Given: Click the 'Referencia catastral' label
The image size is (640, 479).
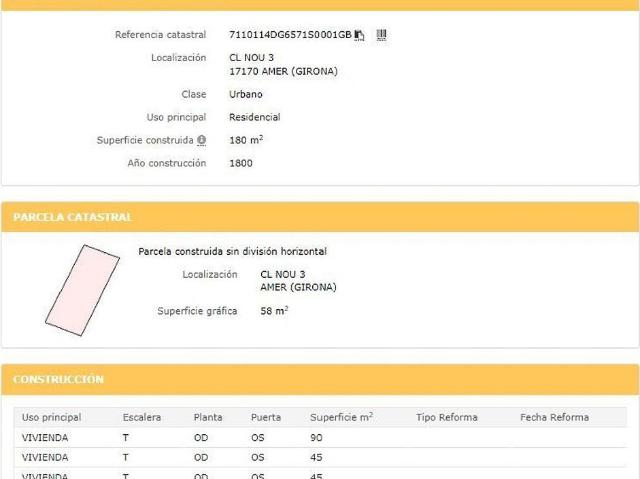Looking at the screenshot, I should click(x=160, y=35).
